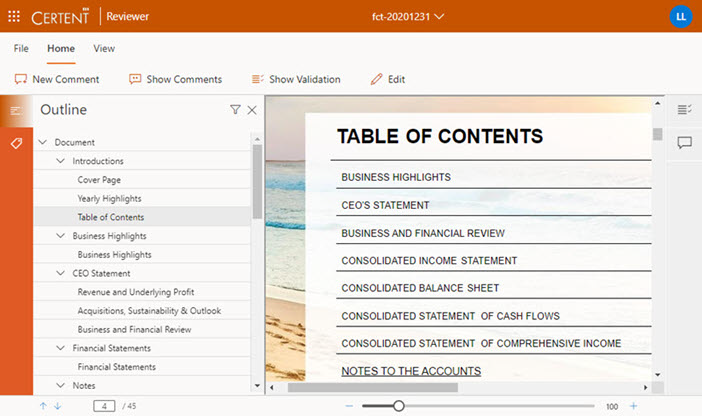Open the tags panel sidebar icon
The height and width of the screenshot is (416, 702).
coord(16,143)
